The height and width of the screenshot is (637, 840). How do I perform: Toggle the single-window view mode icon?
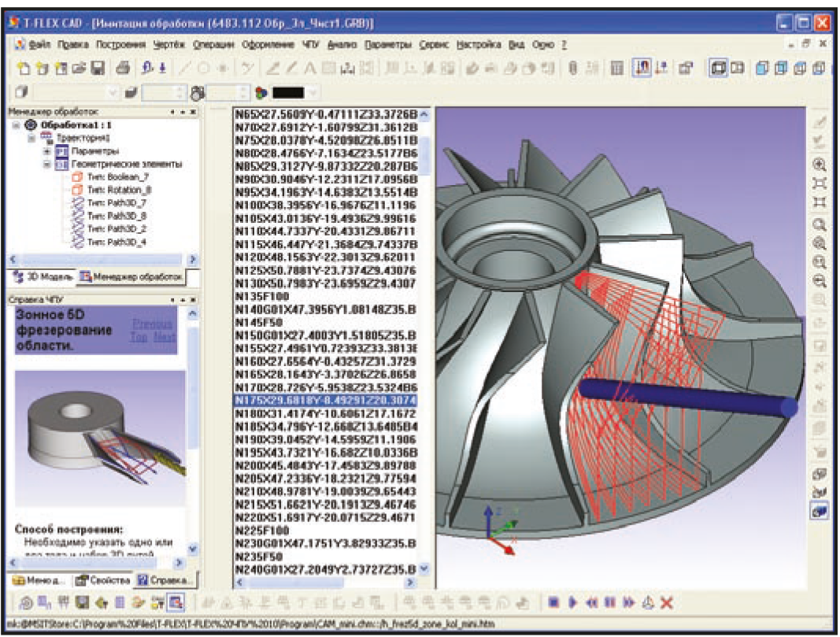pos(718,68)
